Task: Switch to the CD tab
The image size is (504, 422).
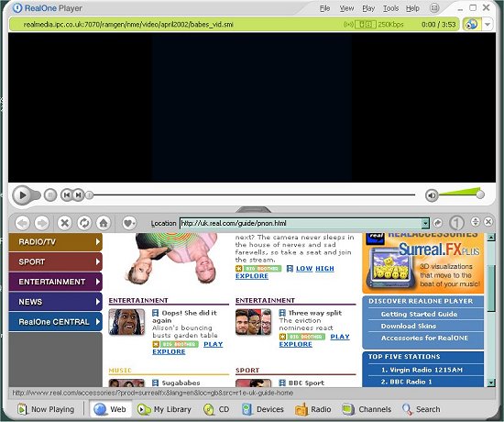Action: [x=216, y=409]
